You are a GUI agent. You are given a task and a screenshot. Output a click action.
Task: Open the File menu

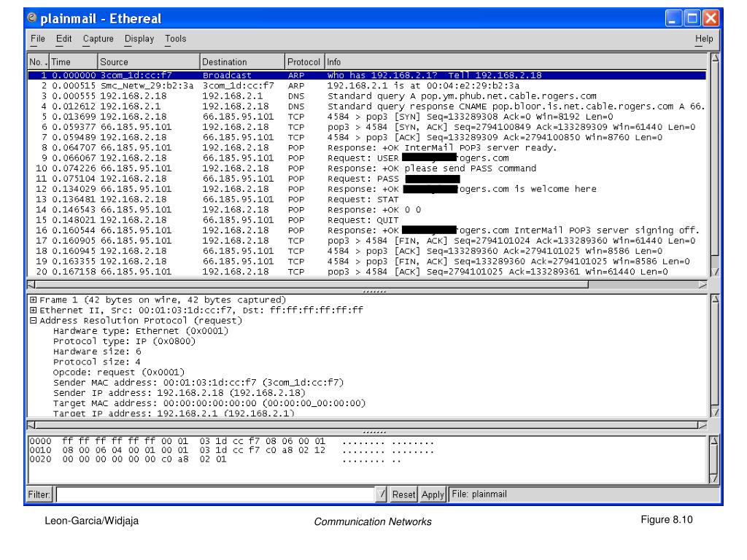click(x=38, y=39)
